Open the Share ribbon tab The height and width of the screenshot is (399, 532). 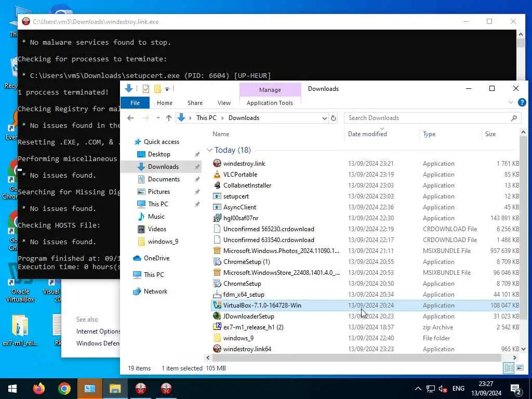pos(195,103)
